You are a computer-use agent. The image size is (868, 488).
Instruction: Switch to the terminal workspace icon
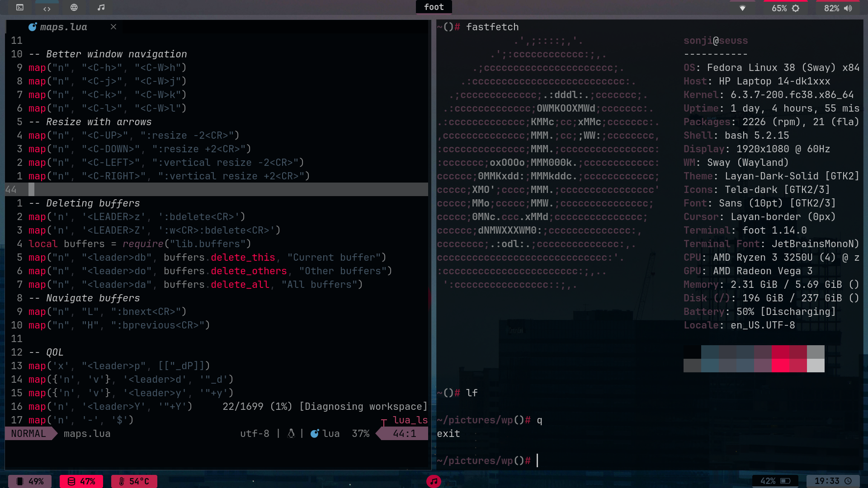[x=20, y=8]
